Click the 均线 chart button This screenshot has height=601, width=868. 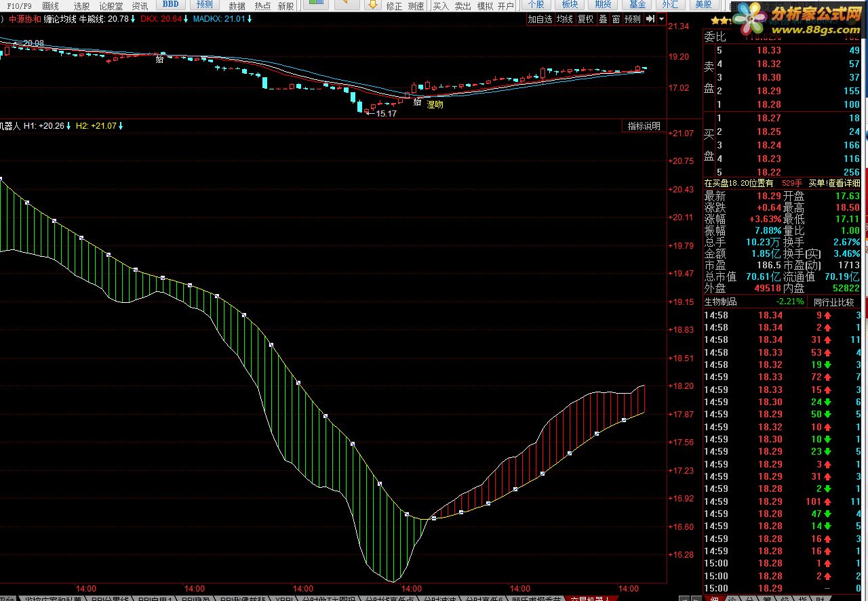click(565, 20)
